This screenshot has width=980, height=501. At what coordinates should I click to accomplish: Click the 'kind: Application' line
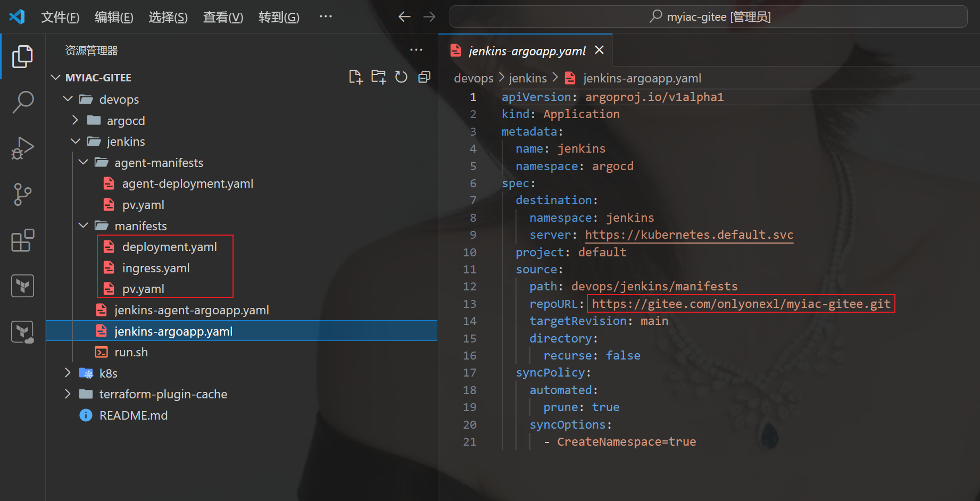point(560,114)
